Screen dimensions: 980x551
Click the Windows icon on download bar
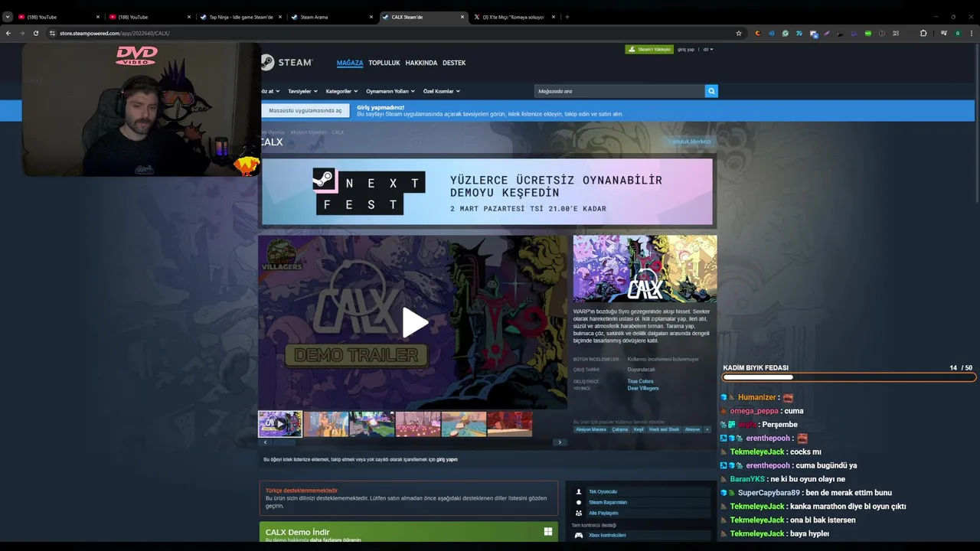pyautogui.click(x=548, y=531)
